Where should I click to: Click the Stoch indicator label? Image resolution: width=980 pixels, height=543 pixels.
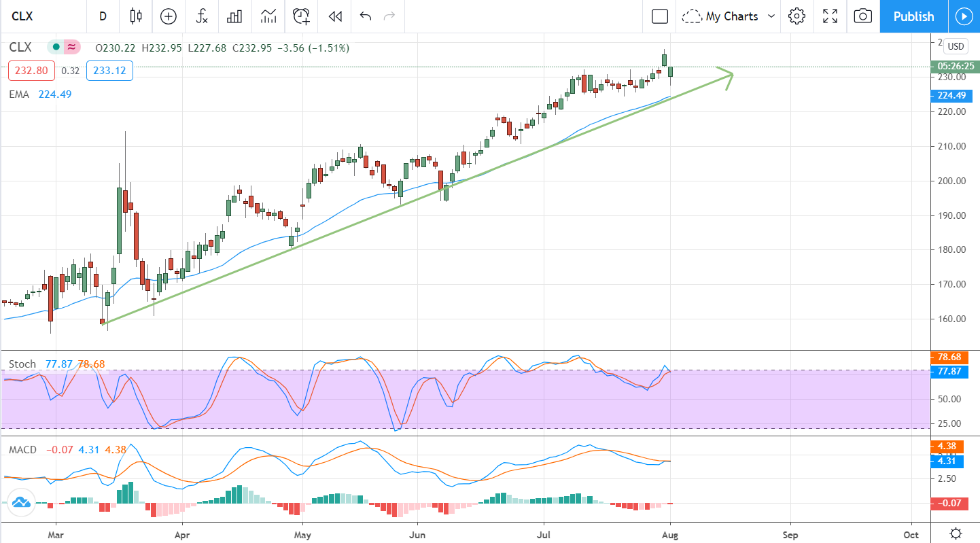pyautogui.click(x=22, y=364)
